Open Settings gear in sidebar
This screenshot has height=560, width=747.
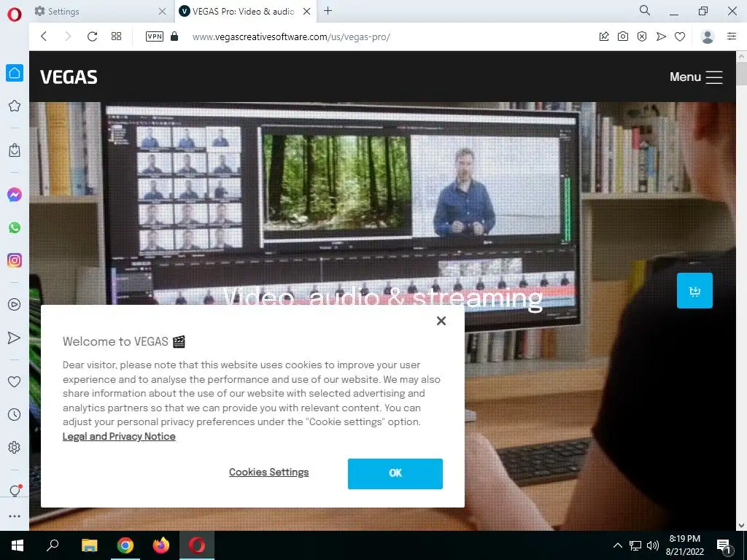click(x=15, y=447)
